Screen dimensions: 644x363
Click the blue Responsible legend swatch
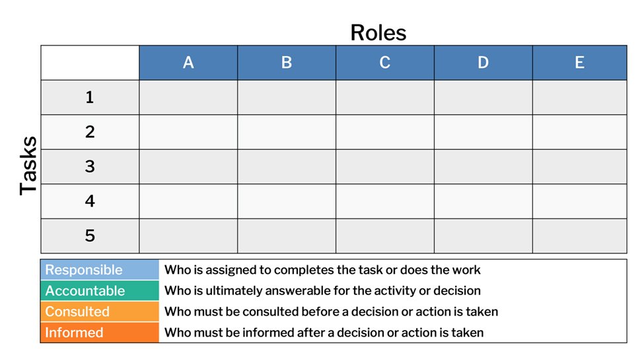click(100, 270)
